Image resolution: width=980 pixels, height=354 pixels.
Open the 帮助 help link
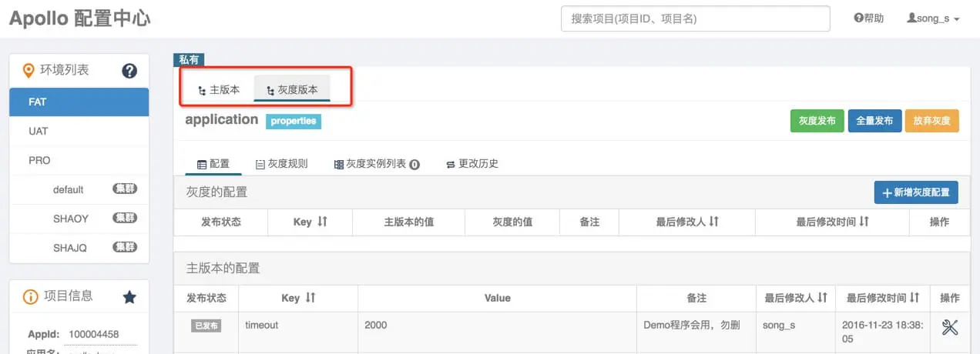point(869,18)
